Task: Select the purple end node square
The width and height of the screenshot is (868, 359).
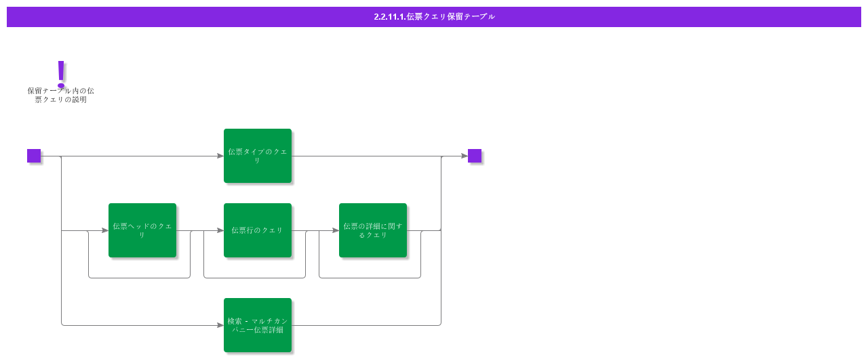Action: (x=475, y=156)
